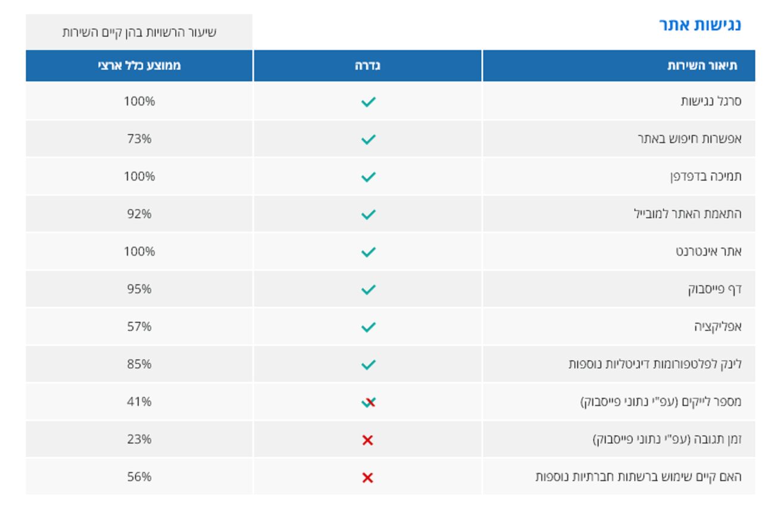Click the 23% national average value
774x532 pixels.
coord(139,439)
